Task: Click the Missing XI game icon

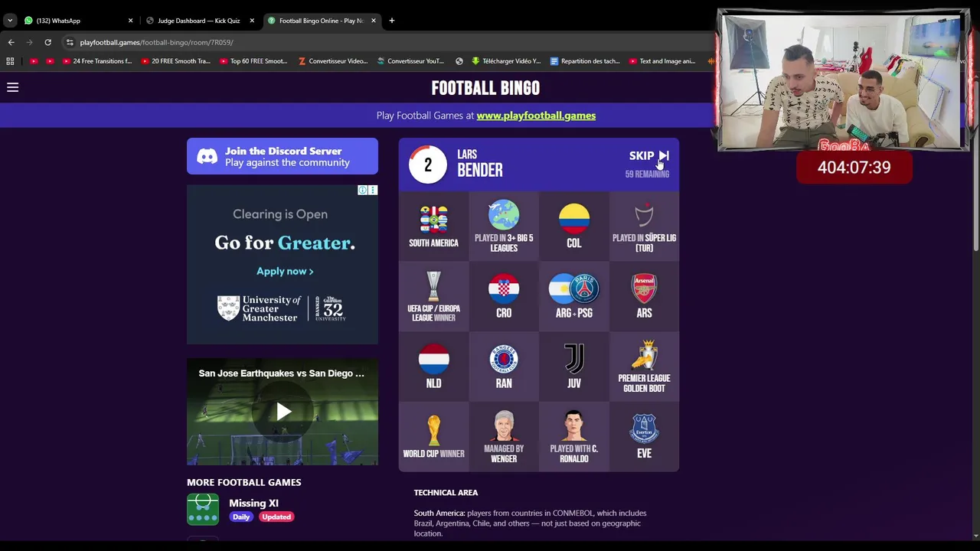Action: [203, 510]
